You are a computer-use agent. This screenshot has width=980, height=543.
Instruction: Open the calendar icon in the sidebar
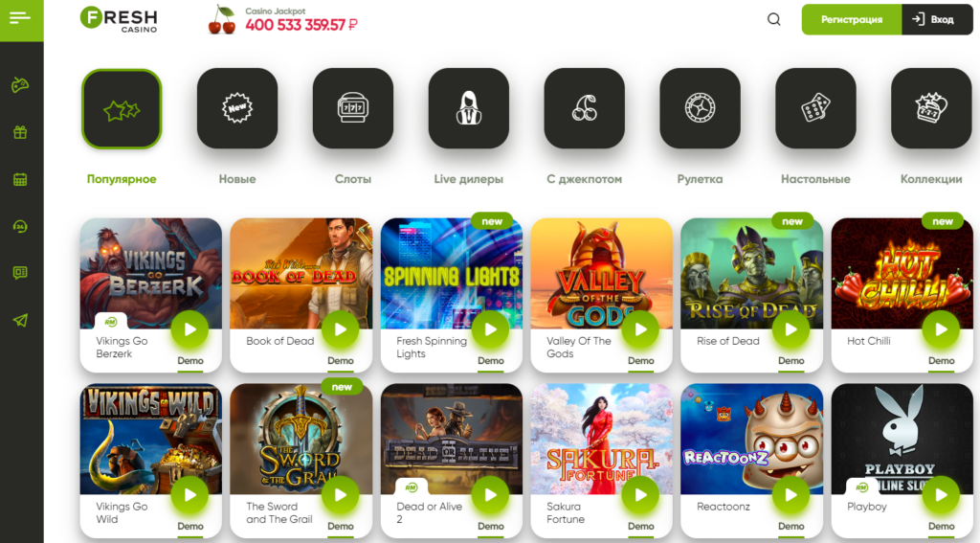point(20,179)
